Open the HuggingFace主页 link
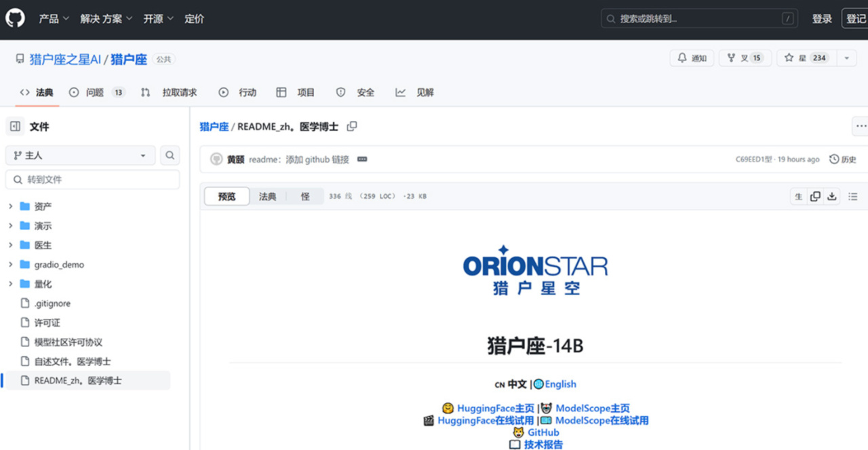The width and height of the screenshot is (868, 450). point(496,409)
